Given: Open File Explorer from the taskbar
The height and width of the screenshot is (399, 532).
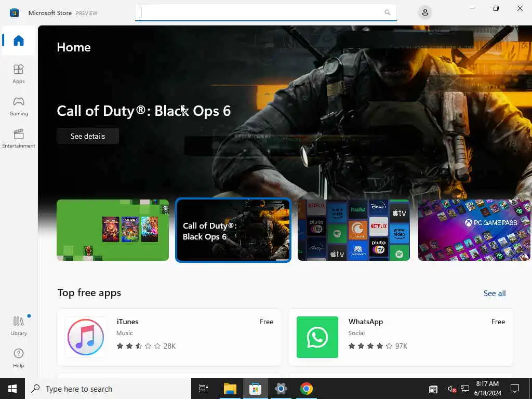Looking at the screenshot, I should coord(230,389).
